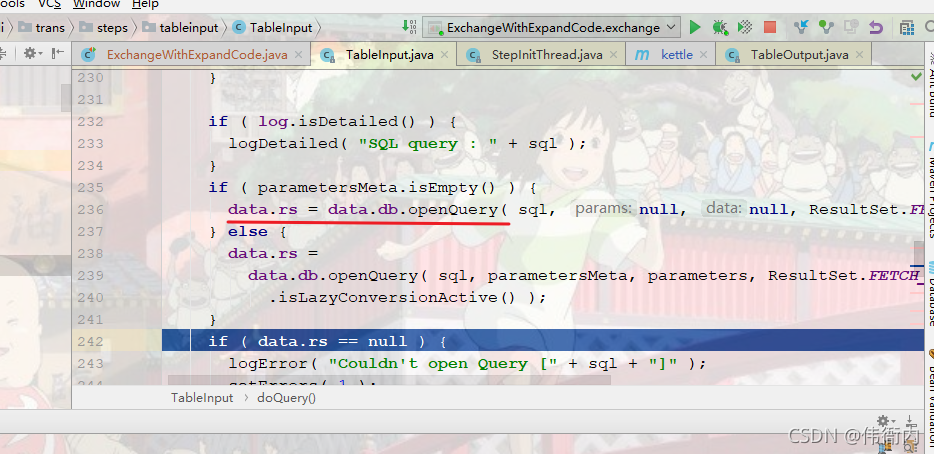Run ExchangeWithExpandCode.exchange with the green play button

click(x=695, y=27)
